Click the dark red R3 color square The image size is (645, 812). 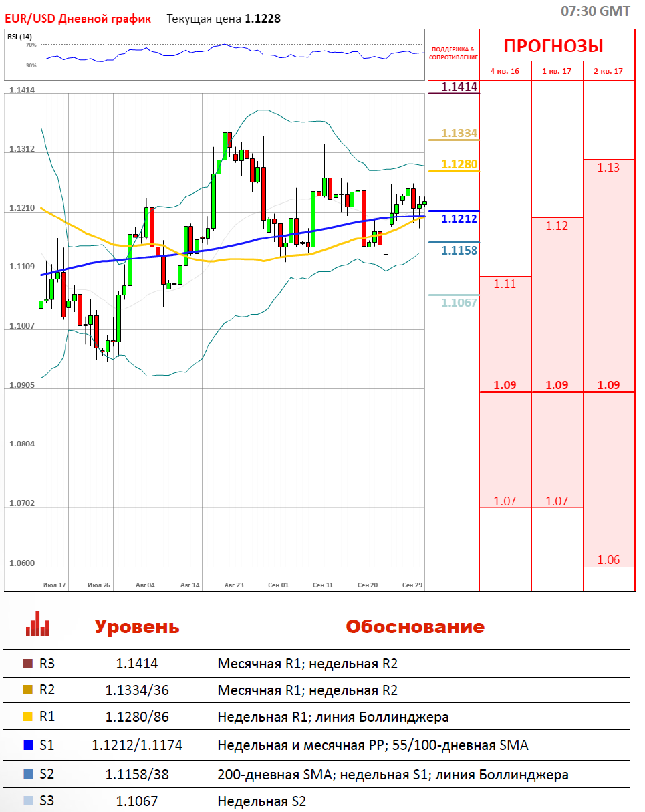pos(27,664)
